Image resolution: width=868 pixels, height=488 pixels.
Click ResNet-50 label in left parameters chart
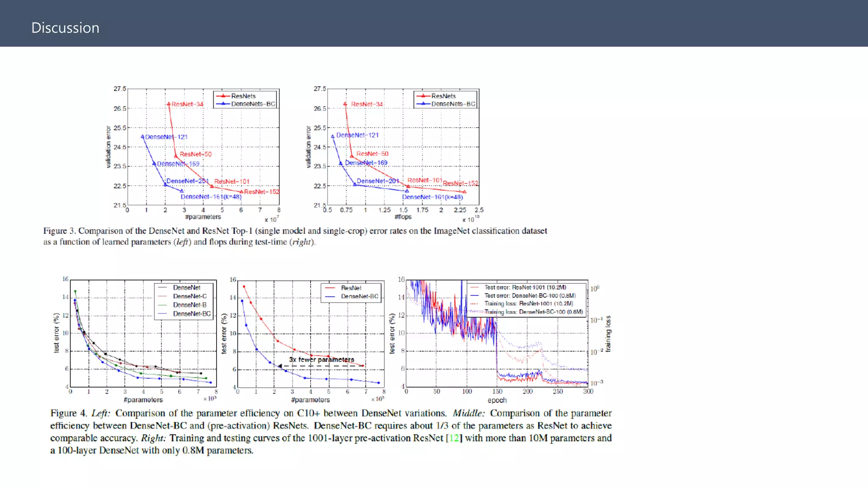195,154
